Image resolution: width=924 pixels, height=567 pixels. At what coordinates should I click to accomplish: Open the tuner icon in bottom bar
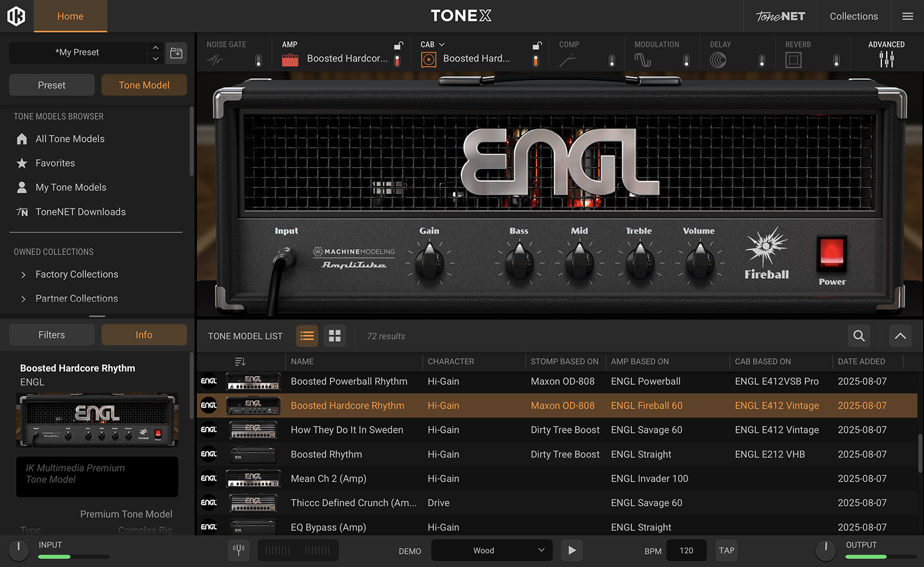pyautogui.click(x=238, y=550)
